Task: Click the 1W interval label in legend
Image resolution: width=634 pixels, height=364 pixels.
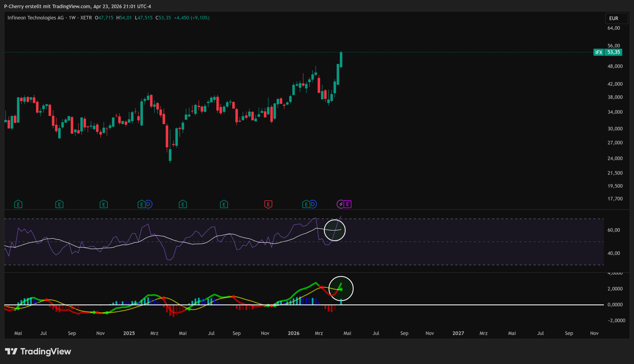Action: point(72,18)
